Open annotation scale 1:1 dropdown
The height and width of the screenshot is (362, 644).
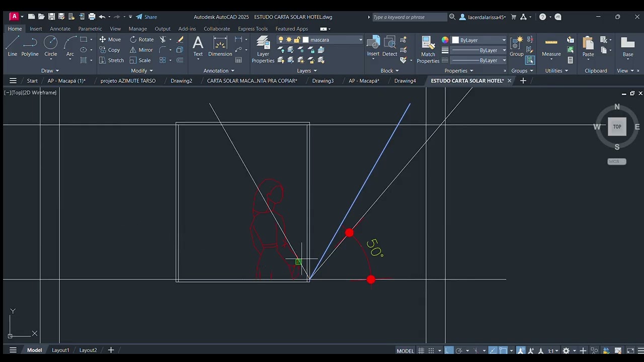point(553,350)
